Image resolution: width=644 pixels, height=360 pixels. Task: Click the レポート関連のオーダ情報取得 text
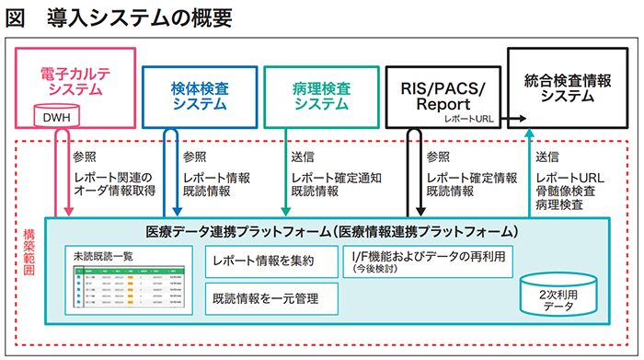click(115, 184)
